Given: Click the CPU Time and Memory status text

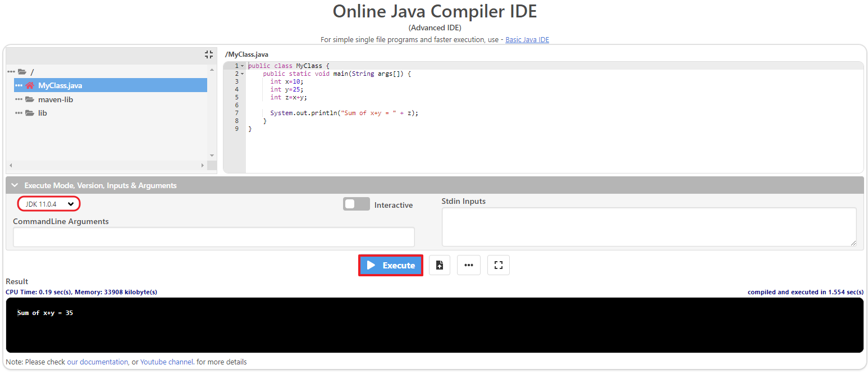Looking at the screenshot, I should 81,292.
